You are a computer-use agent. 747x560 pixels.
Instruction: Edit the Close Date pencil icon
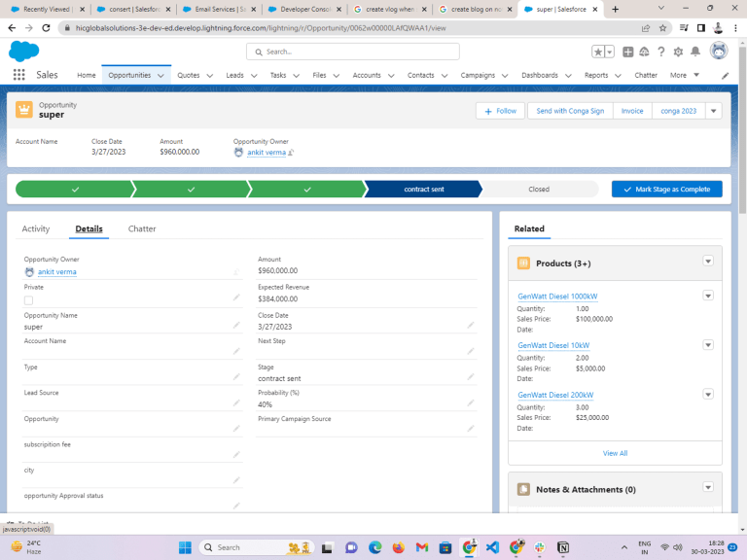(471, 326)
